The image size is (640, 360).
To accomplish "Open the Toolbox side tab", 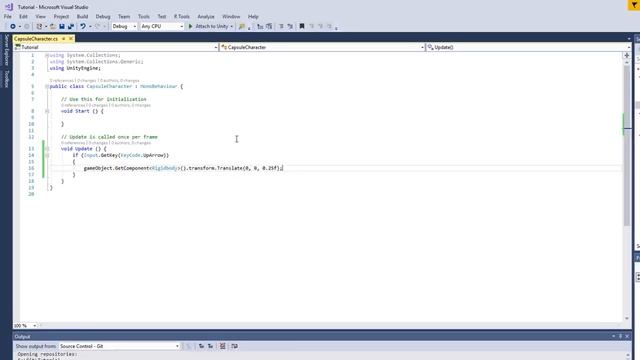I will (6, 79).
